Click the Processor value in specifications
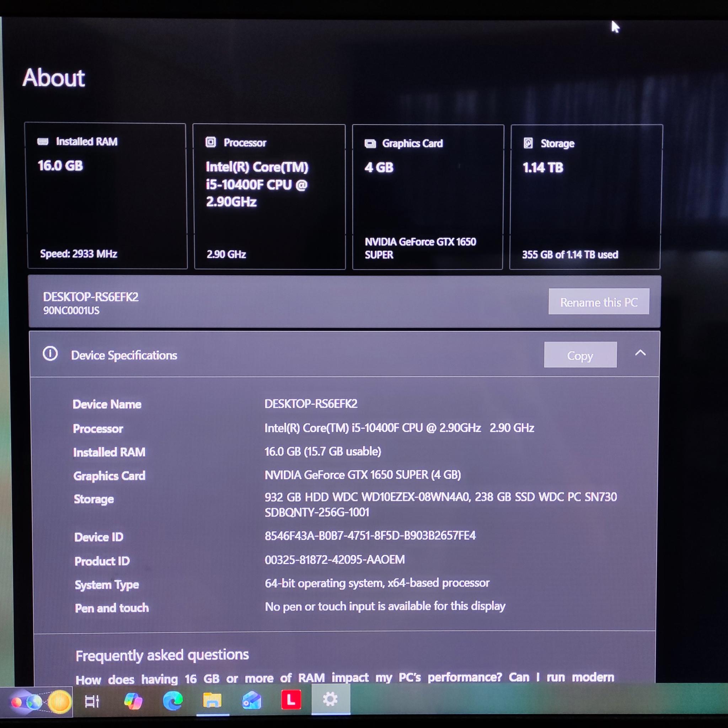 pyautogui.click(x=399, y=428)
